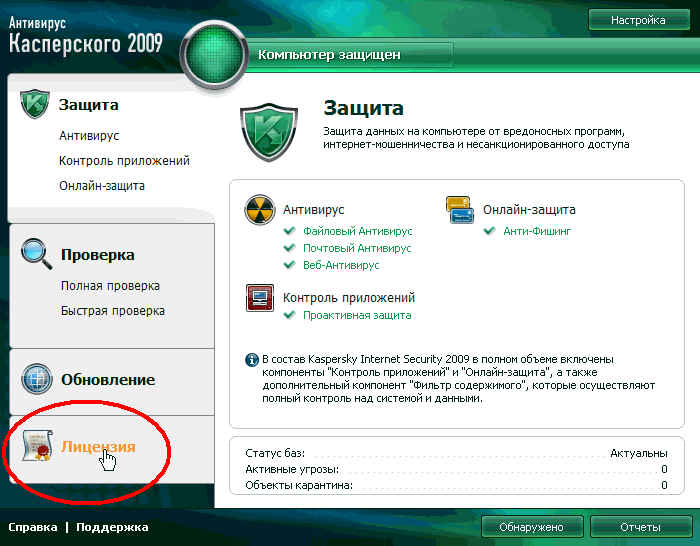700x546 pixels.
Task: Click checkmark beside Анти-Фишинг
Action: point(490,231)
